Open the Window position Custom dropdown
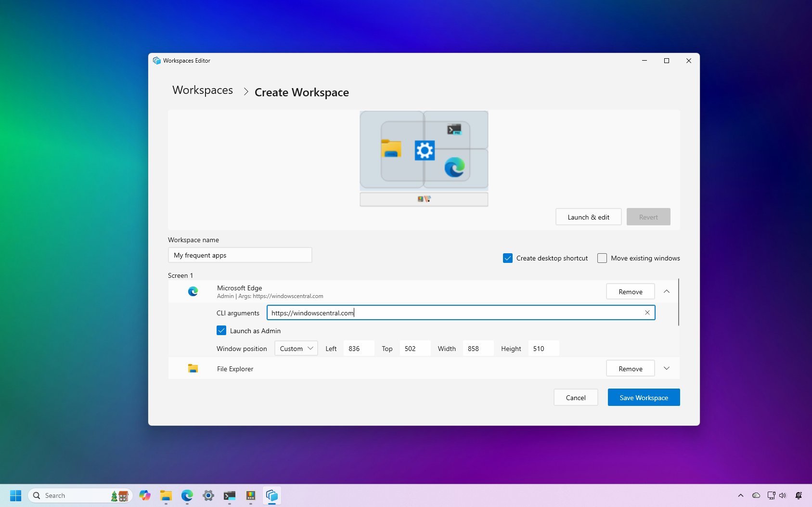Screen dimensions: 812x507 [x=296, y=348]
